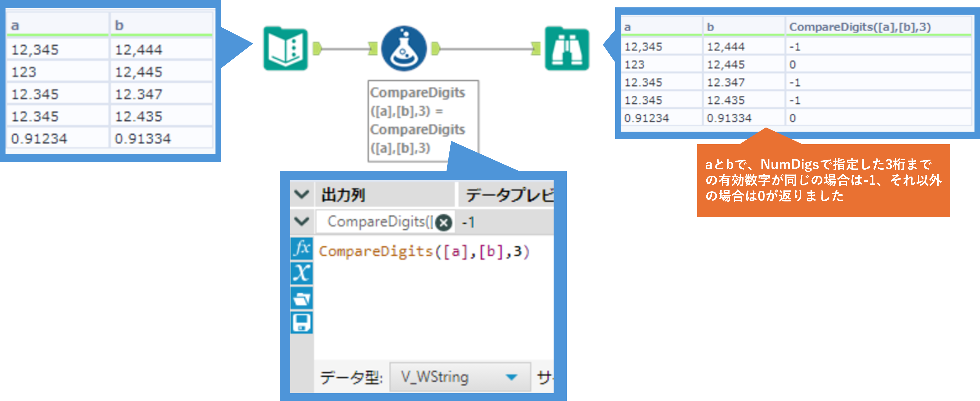Collapse the CompareDigits expression row chevron
980x401 pixels.
[302, 221]
